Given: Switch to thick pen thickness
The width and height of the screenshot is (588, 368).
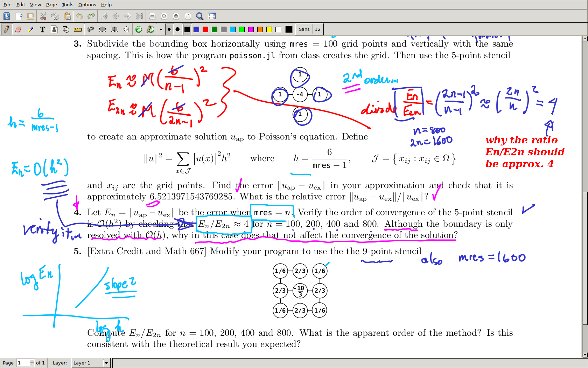Looking at the screenshot, I should (x=177, y=29).
